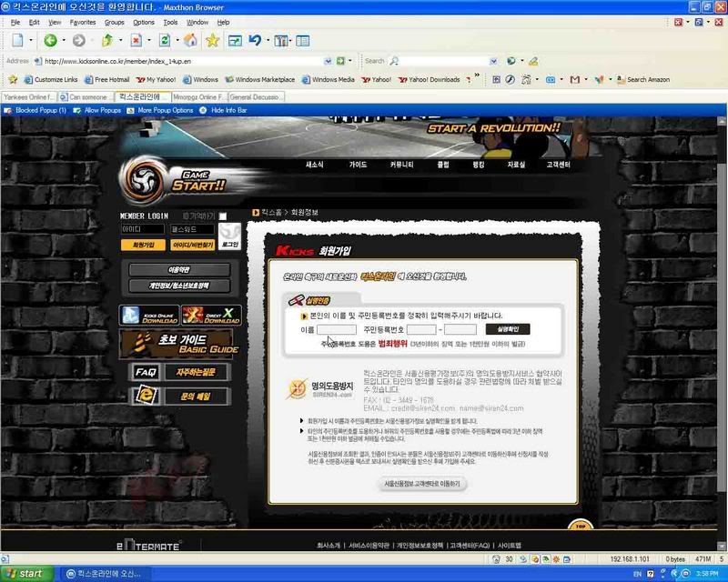Expand the address bar URL dropdown
This screenshot has height=582, width=728.
point(326,61)
